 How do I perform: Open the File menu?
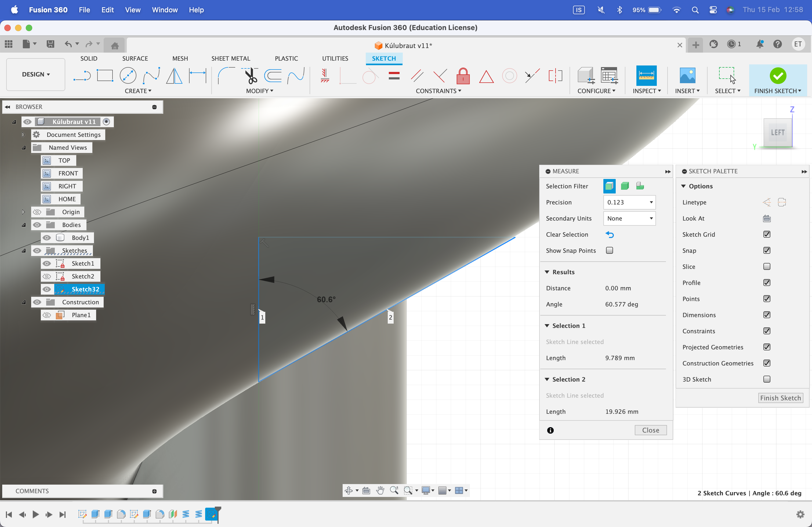point(84,10)
